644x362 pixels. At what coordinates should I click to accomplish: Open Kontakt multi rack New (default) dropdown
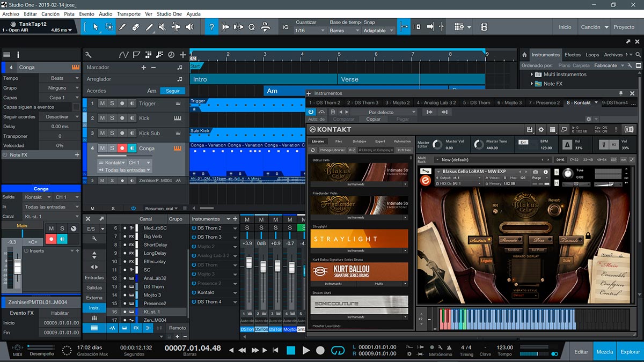coord(494,160)
